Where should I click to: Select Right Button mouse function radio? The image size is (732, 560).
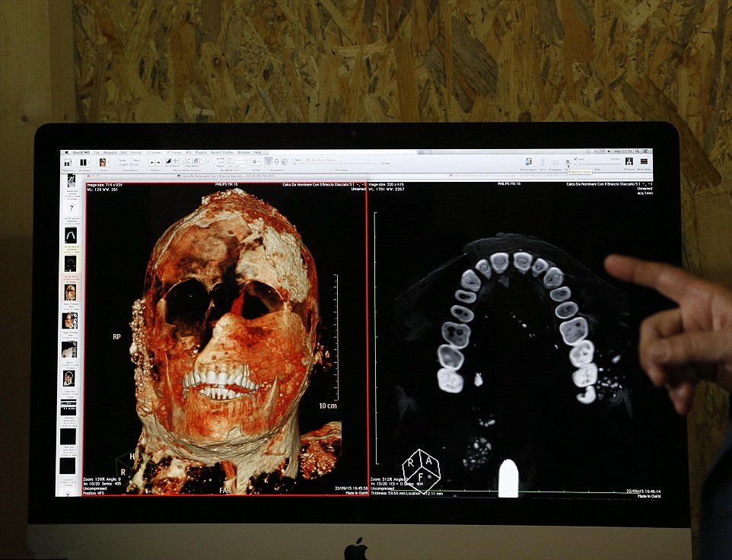[x=184, y=166]
